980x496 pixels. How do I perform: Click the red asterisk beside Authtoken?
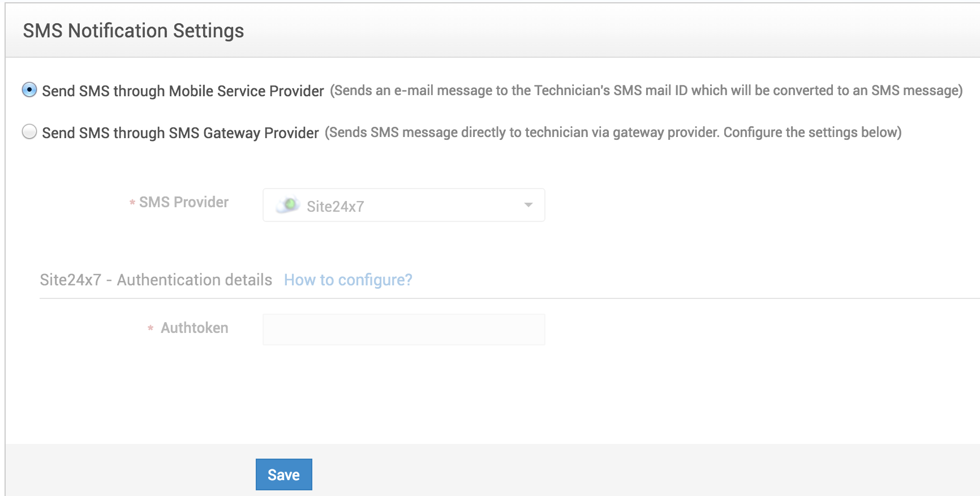[150, 328]
